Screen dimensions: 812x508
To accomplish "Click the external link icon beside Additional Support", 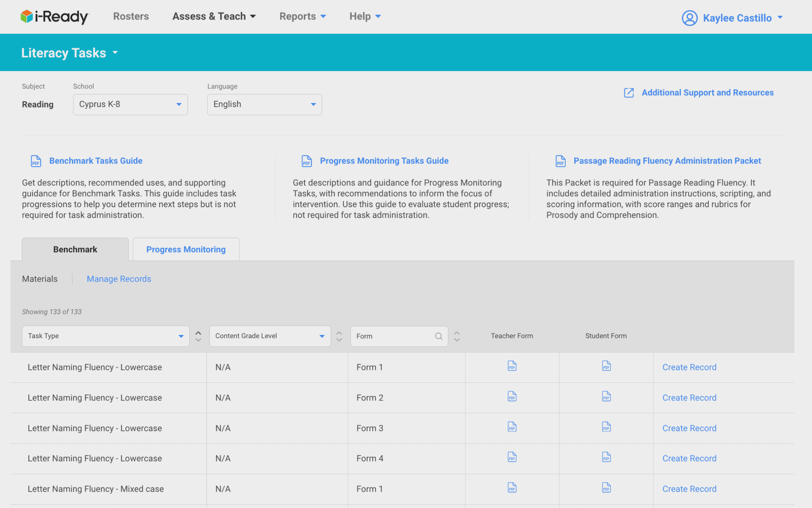I will [629, 93].
